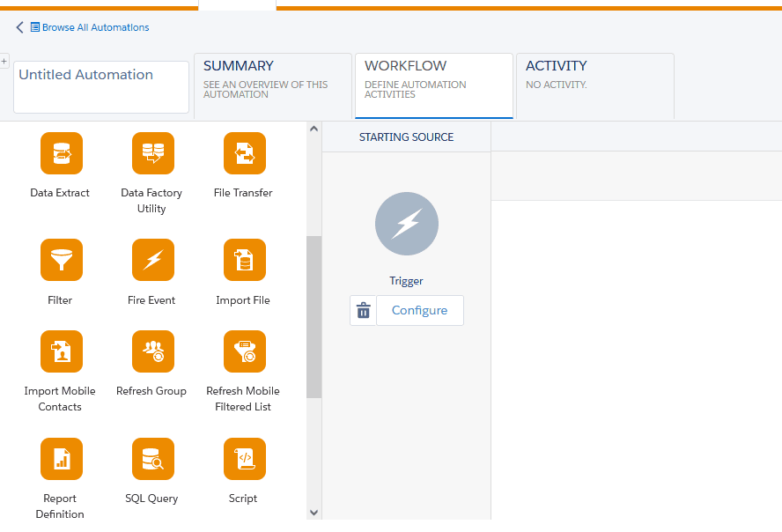Click the Untitled Automation name field

pyautogui.click(x=101, y=86)
